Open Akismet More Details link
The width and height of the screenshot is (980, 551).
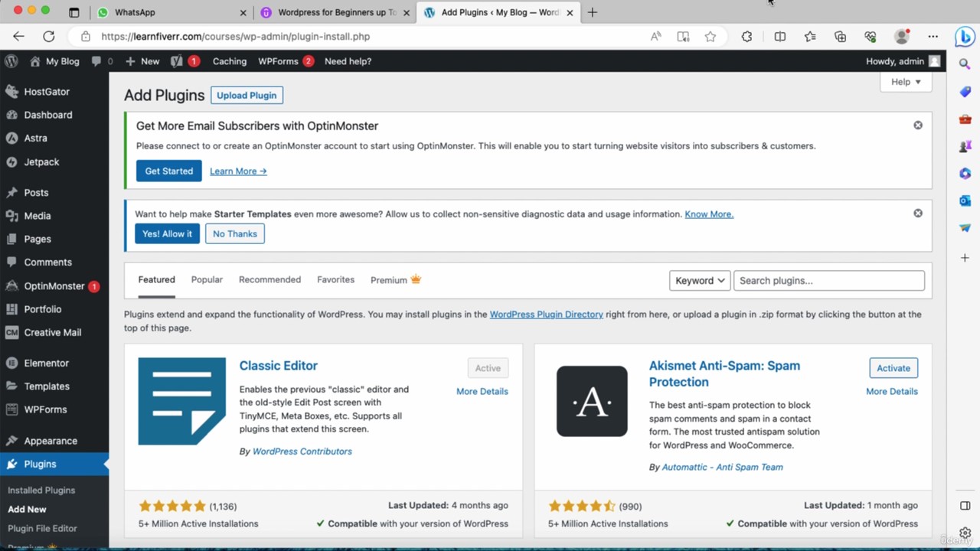(892, 392)
